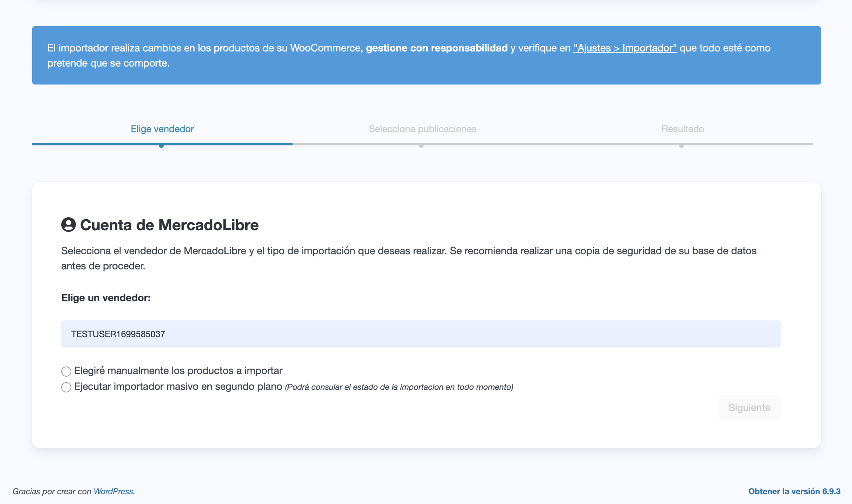Click the 'Gracias por crear con' footer text
This screenshot has height=504, width=852.
point(52,491)
